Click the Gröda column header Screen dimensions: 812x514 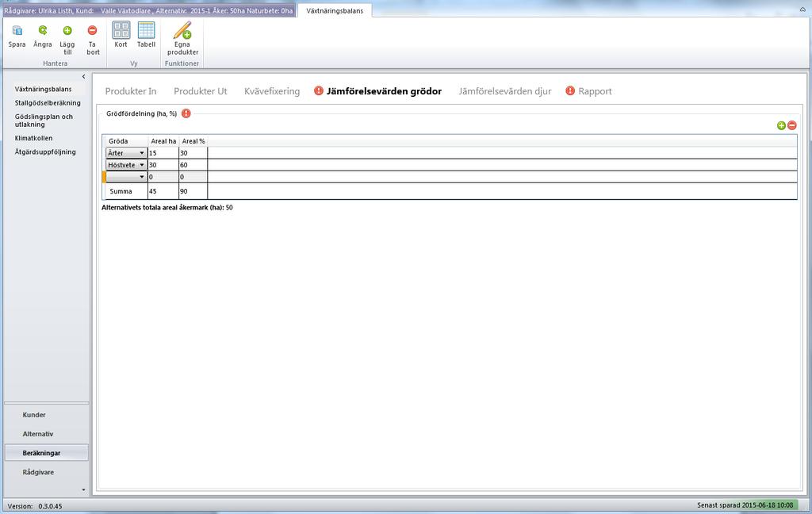coord(126,141)
